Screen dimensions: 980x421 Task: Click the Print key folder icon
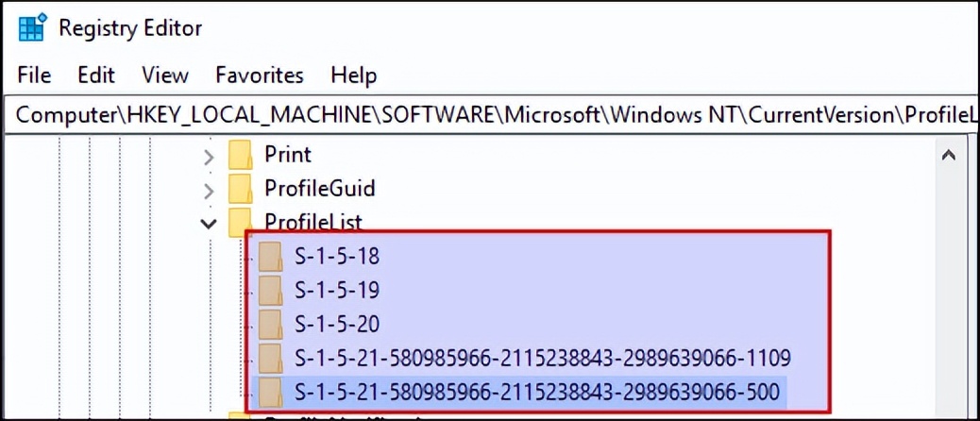242,154
